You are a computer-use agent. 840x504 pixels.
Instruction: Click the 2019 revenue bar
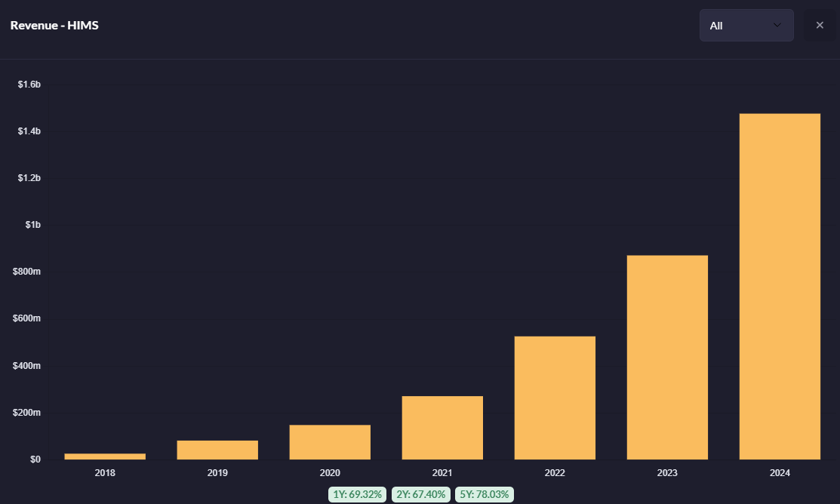tap(217, 450)
